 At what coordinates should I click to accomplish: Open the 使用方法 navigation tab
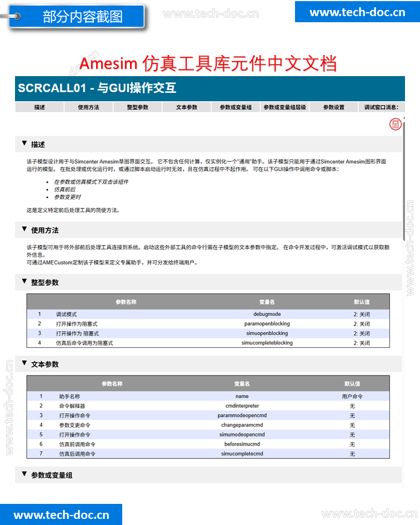coord(88,107)
